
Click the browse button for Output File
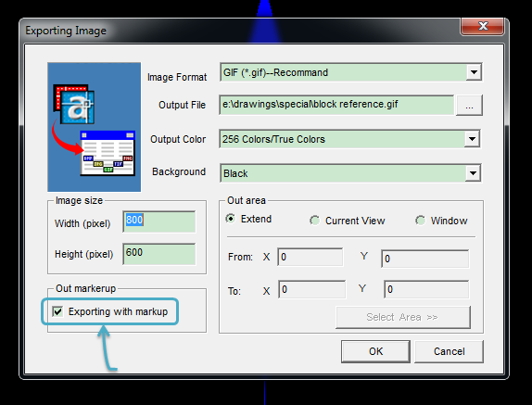469,106
